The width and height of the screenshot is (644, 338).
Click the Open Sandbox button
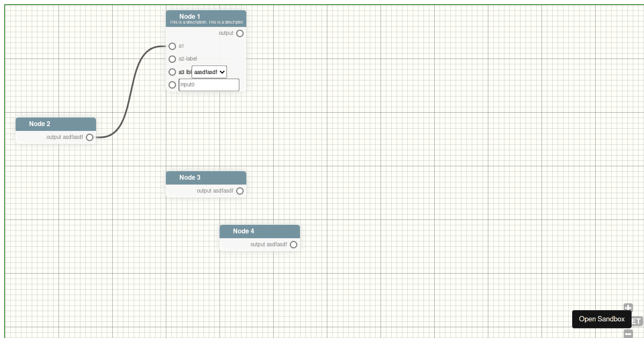pos(602,319)
